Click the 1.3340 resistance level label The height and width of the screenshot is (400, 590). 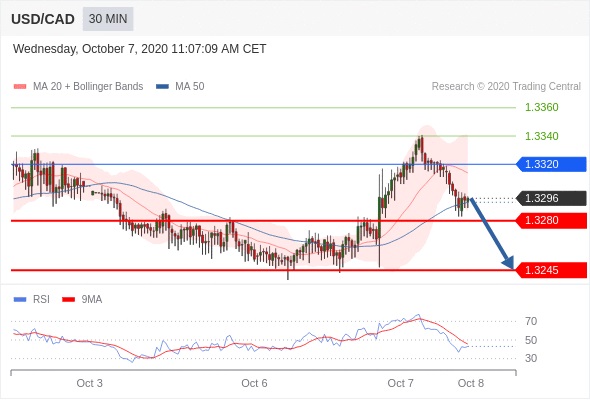pyautogui.click(x=541, y=136)
